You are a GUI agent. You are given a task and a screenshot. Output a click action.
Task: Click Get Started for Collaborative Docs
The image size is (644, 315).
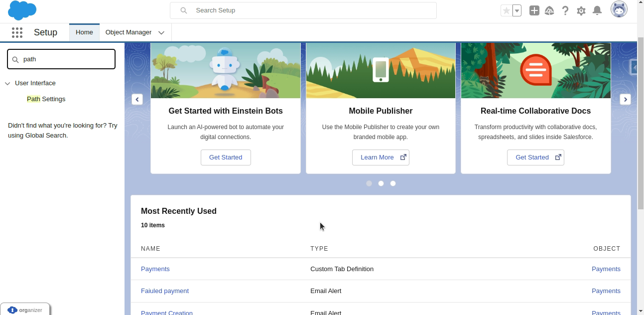535,157
